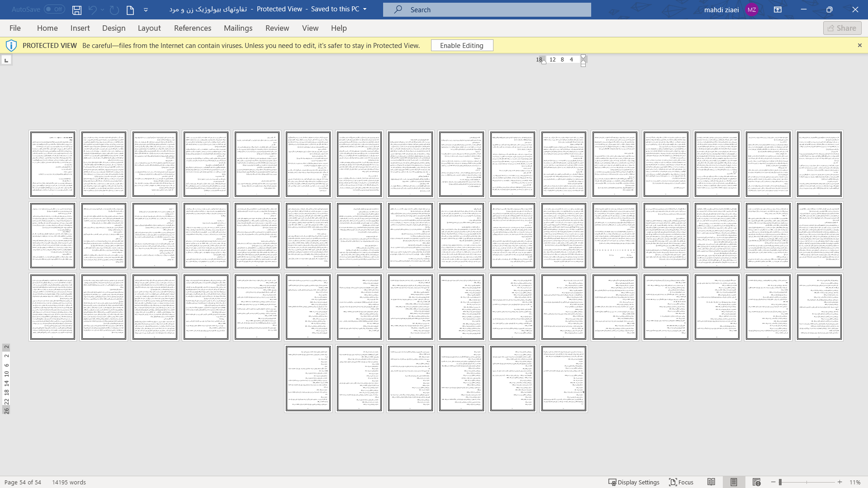The width and height of the screenshot is (868, 488).
Task: Open the Help ribbon tab
Action: tap(339, 28)
